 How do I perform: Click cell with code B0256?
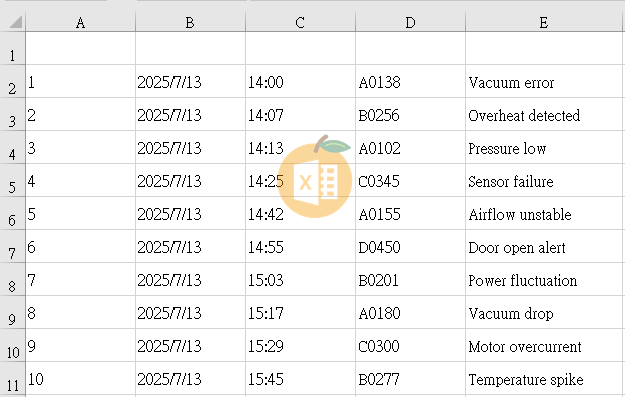410,114
